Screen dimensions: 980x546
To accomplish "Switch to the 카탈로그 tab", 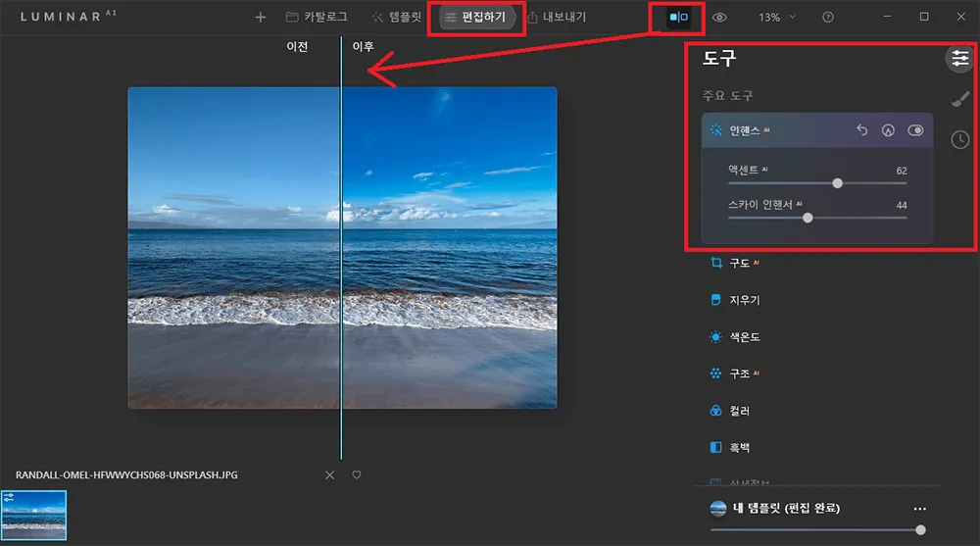I will click(x=317, y=18).
